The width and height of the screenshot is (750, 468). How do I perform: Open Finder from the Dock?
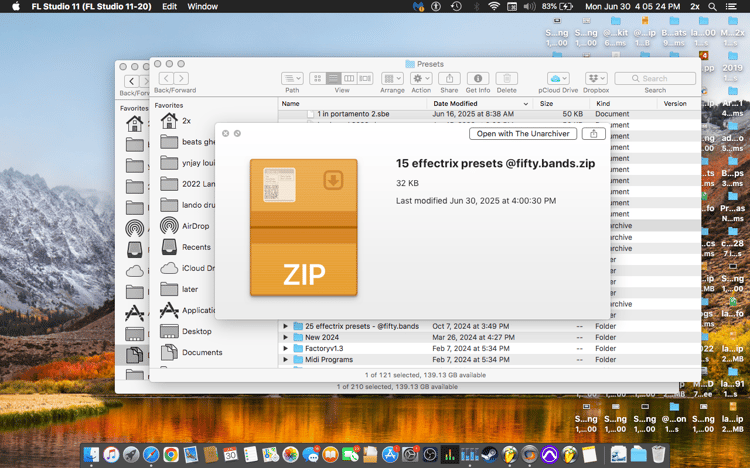[91, 454]
